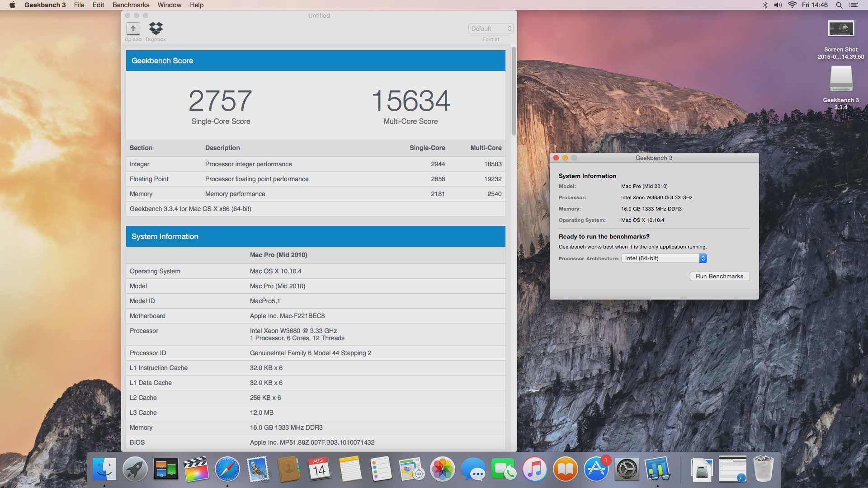The width and height of the screenshot is (868, 488).
Task: Click the single-core score 2757
Action: (x=220, y=100)
